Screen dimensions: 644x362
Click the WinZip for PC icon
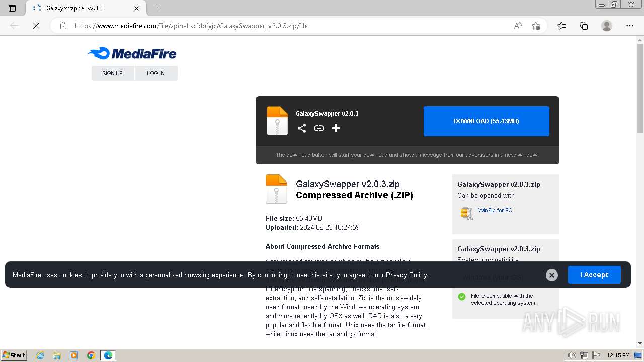(x=467, y=214)
